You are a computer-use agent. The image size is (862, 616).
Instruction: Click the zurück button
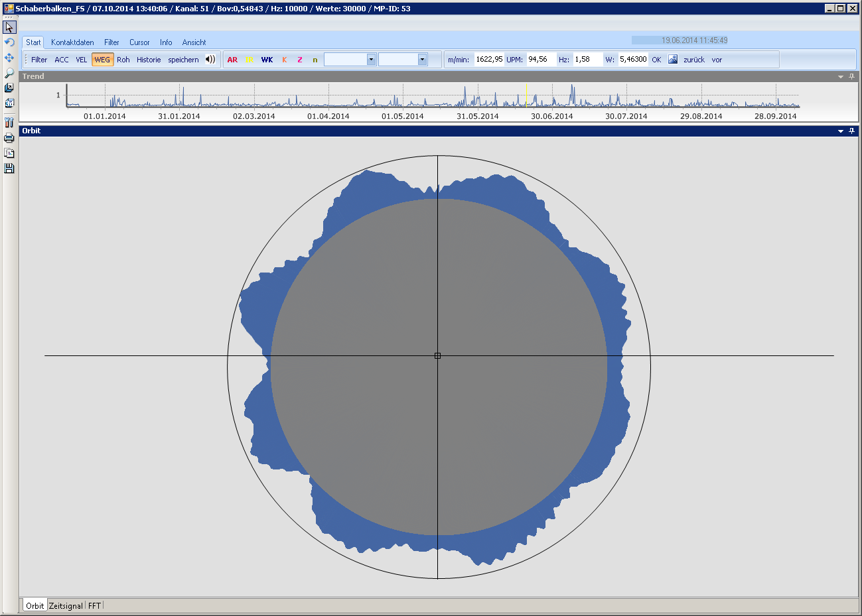pos(694,60)
